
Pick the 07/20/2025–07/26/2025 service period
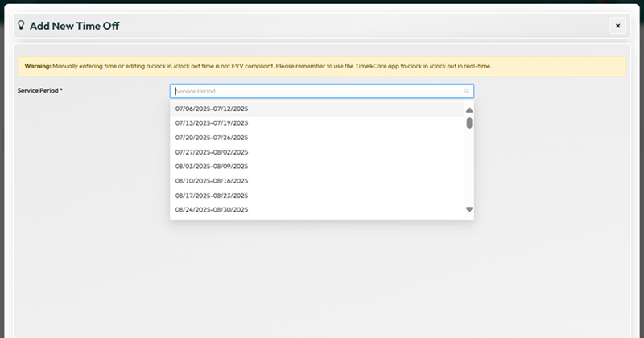pos(212,138)
